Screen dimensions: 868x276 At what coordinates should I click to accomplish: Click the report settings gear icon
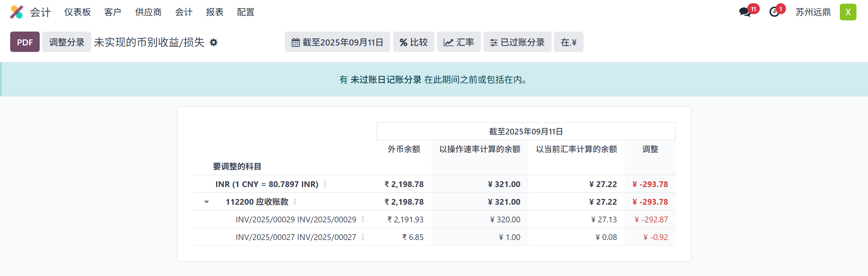coord(213,42)
